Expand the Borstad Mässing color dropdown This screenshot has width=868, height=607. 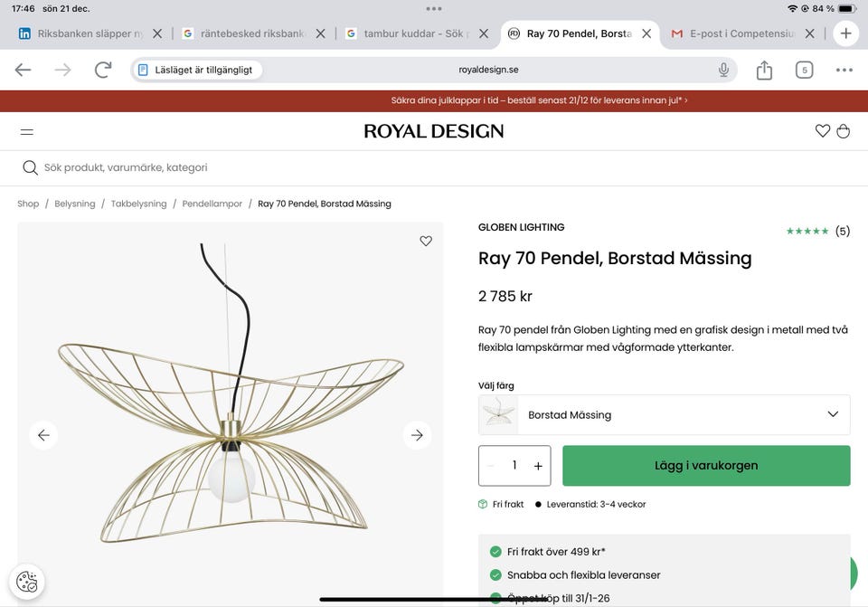[833, 414]
